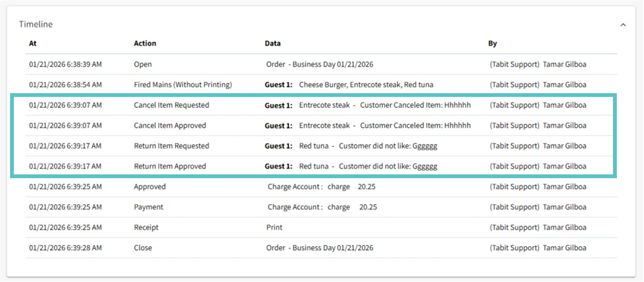Screen dimensions: 644x282
Task: Click the 6:39:28 AM timestamp
Action: (65, 248)
